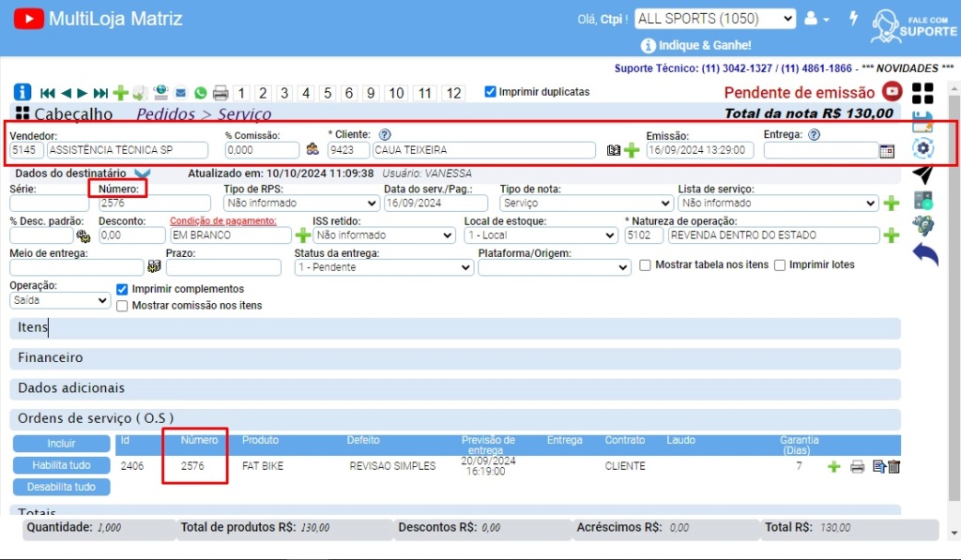Image resolution: width=961 pixels, height=560 pixels.
Task: Enable Mostrar comissão nos itens checkbox
Action: click(122, 306)
